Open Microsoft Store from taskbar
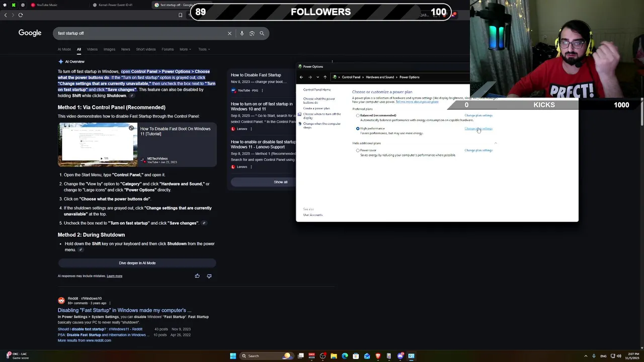Image resolution: width=644 pixels, height=362 pixels. 356,356
